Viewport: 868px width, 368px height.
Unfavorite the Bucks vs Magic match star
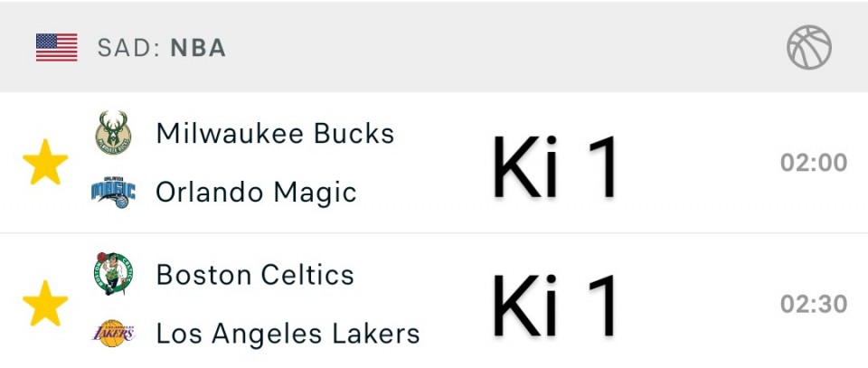point(45,162)
